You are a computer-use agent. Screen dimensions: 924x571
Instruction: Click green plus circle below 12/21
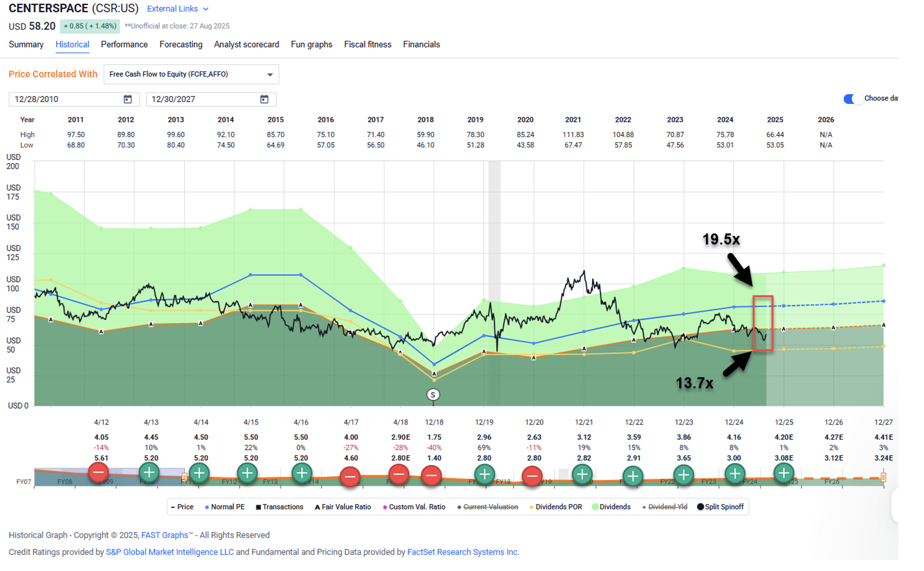(x=582, y=475)
